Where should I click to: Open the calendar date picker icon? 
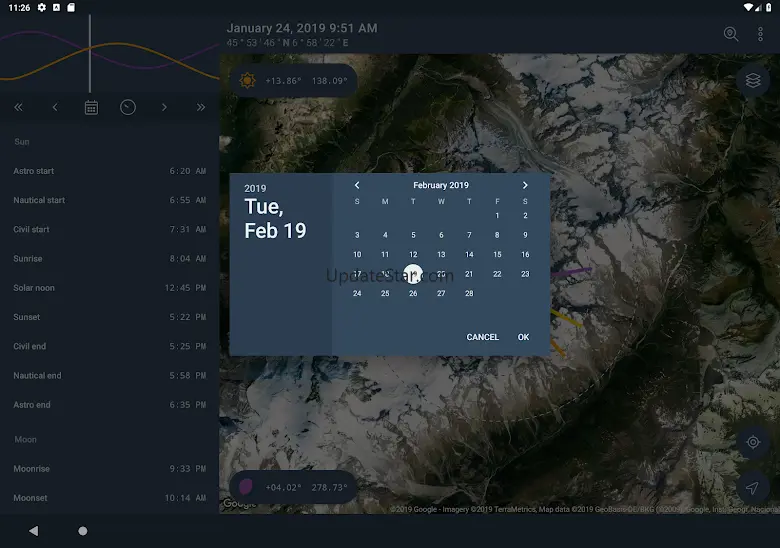pyautogui.click(x=91, y=107)
